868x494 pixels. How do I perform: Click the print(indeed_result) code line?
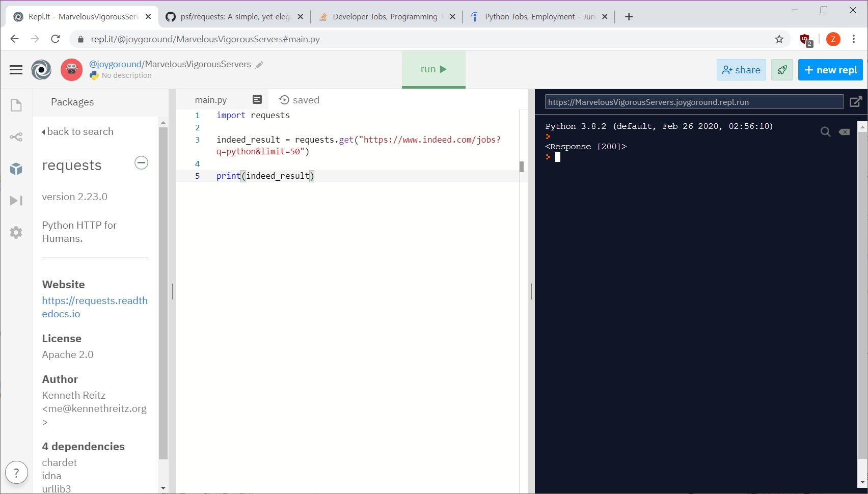[x=265, y=176]
